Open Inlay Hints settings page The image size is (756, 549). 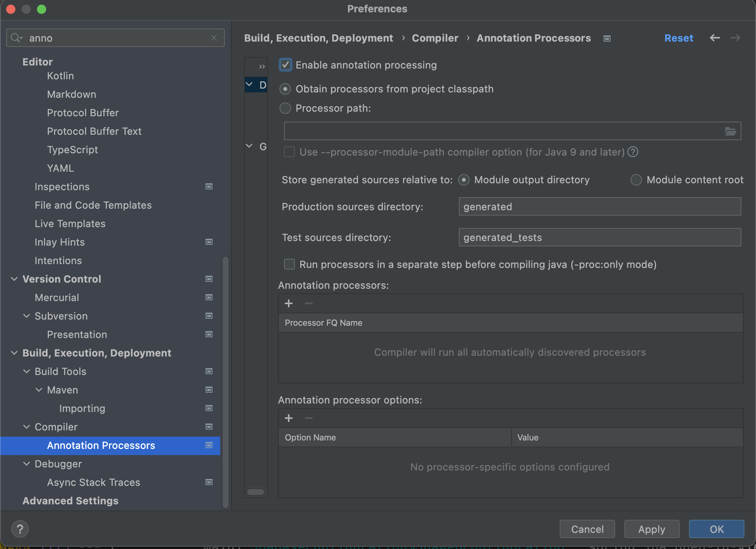[x=60, y=242]
